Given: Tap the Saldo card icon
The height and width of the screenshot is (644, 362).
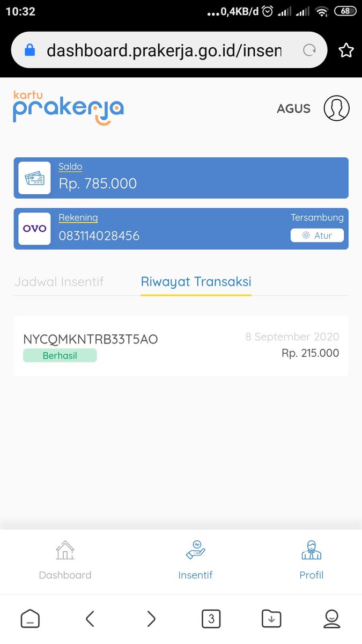Looking at the screenshot, I should pyautogui.click(x=35, y=178).
